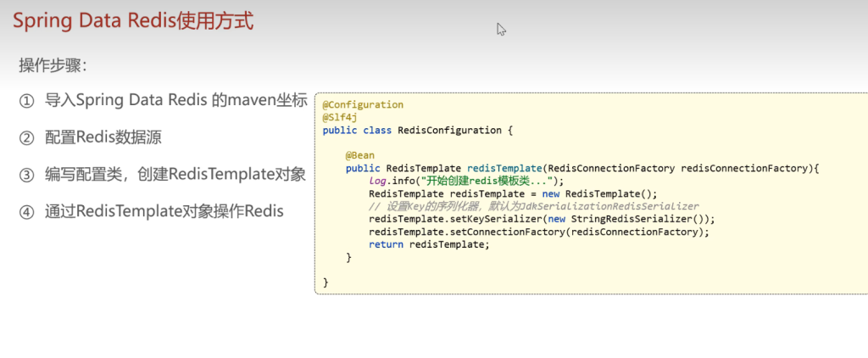
Task: Click the 'public class RedisConfiguration' line
Action: pos(418,131)
